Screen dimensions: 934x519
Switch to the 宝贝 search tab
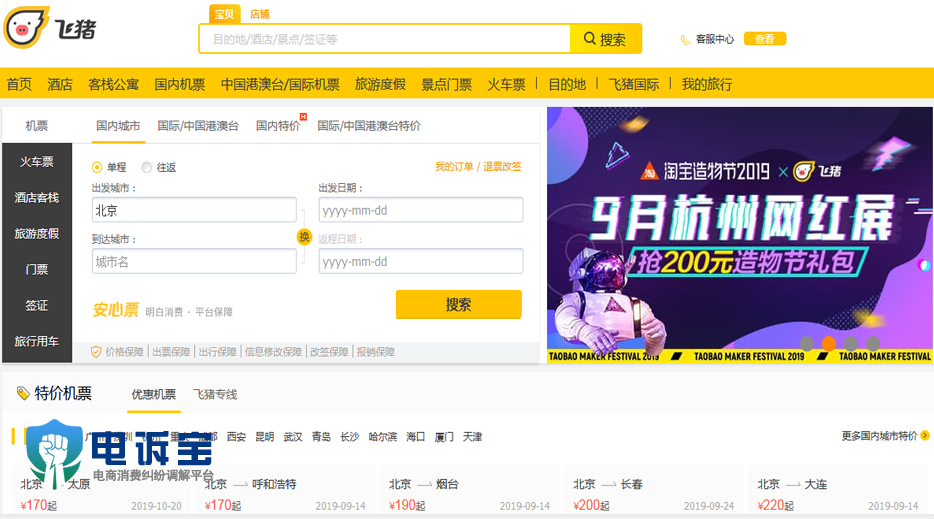click(225, 14)
